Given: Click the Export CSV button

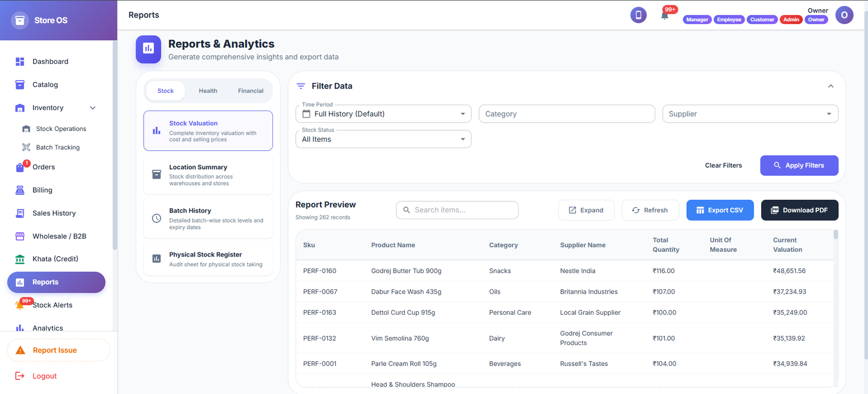Looking at the screenshot, I should (720, 210).
